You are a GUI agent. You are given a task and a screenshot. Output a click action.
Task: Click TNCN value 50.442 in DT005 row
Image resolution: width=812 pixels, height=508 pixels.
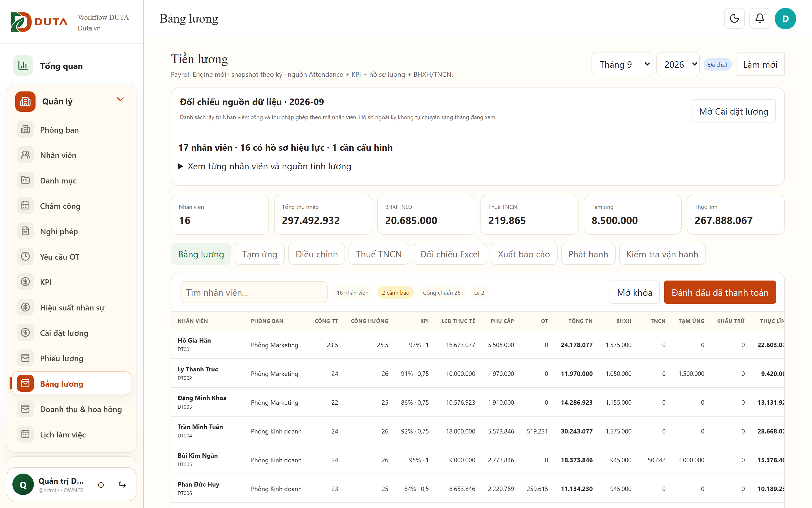[x=656, y=460]
